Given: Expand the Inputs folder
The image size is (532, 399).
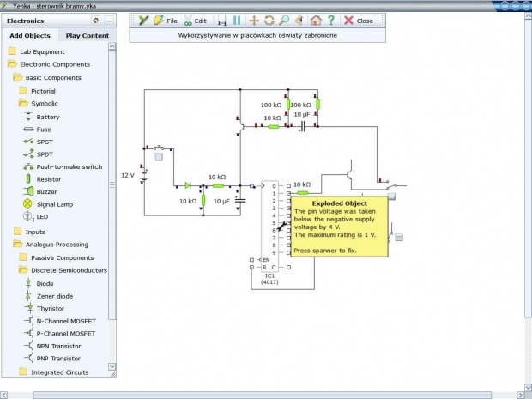Looking at the screenshot, I should click(x=29, y=232).
